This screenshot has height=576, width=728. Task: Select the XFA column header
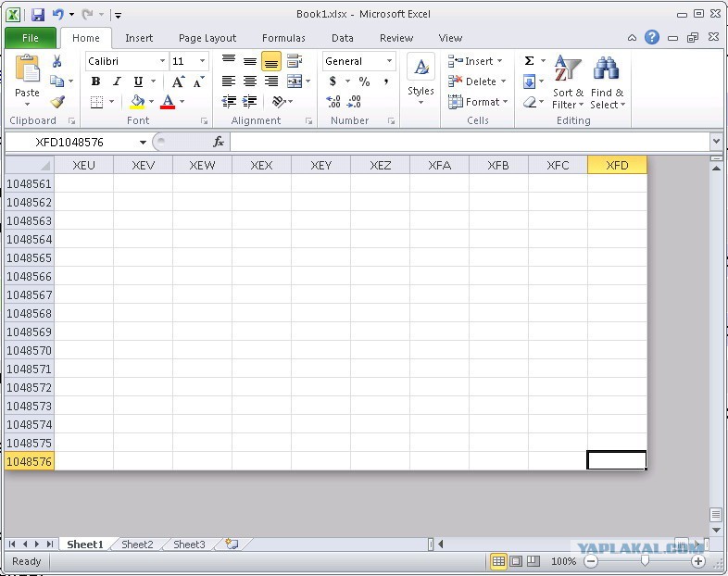[439, 165]
